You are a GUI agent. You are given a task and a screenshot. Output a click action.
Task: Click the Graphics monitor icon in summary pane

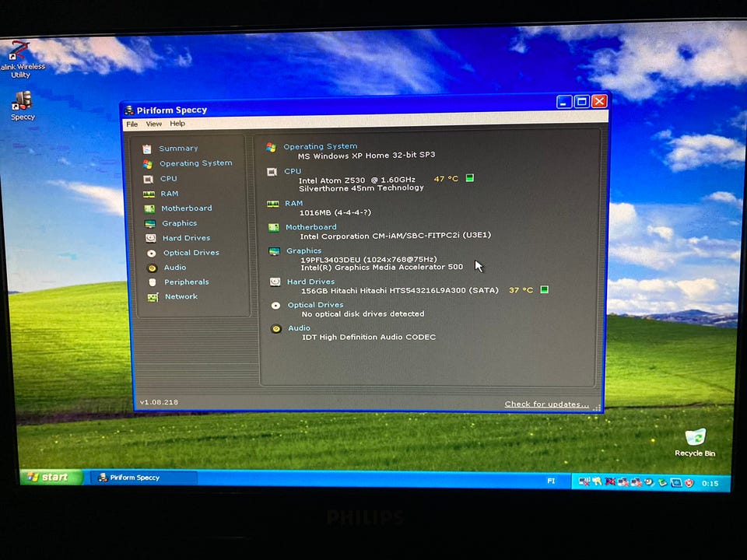[274, 251]
